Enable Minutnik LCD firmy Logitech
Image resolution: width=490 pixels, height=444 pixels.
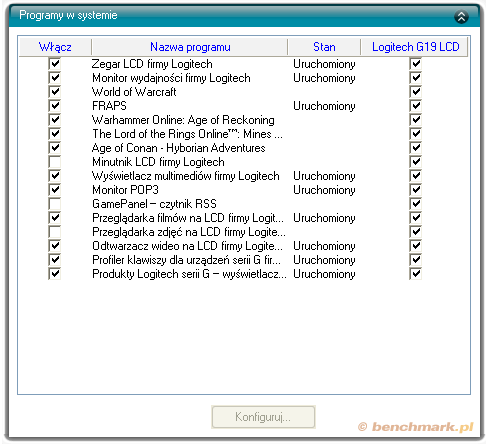point(55,162)
